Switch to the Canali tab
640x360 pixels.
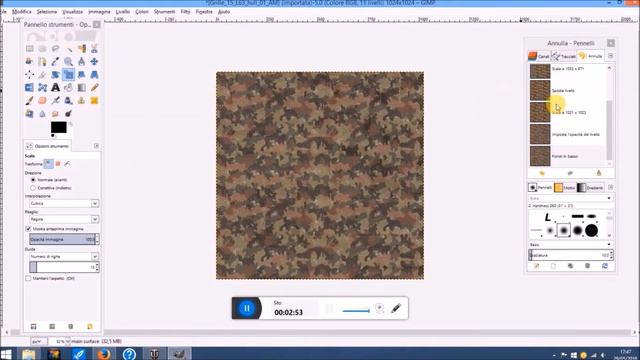[x=539, y=56]
